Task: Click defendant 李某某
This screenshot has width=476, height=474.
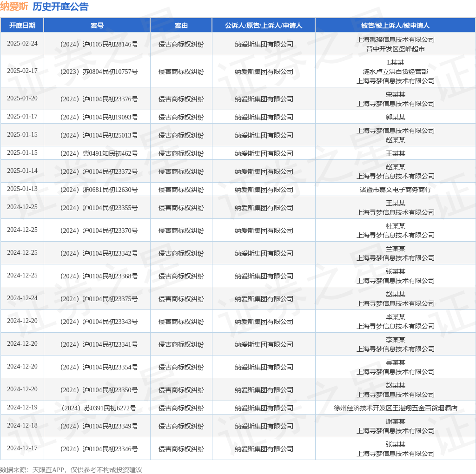Action: [x=396, y=340]
